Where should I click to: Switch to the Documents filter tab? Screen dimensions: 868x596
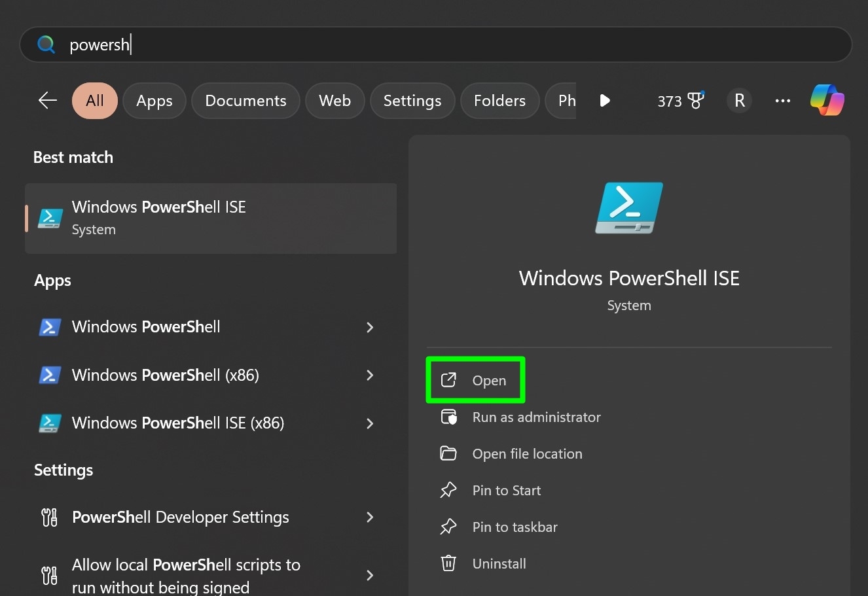pos(245,101)
